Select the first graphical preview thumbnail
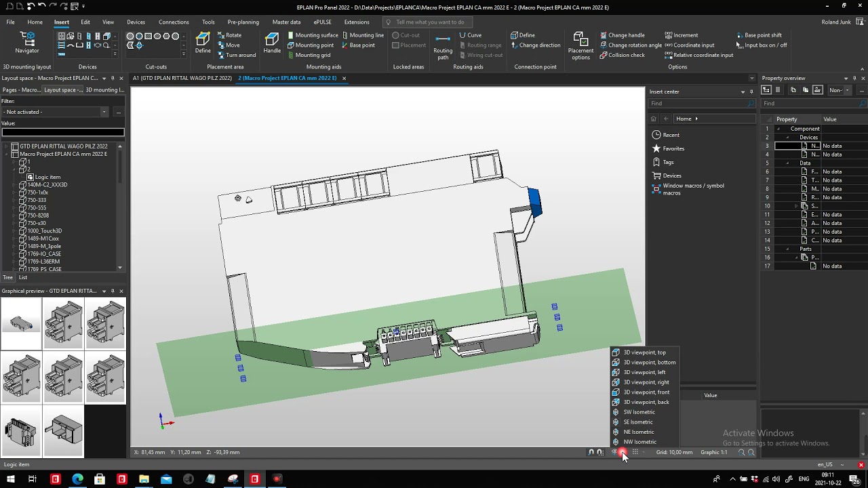Viewport: 868px width, 488px height. [x=21, y=324]
